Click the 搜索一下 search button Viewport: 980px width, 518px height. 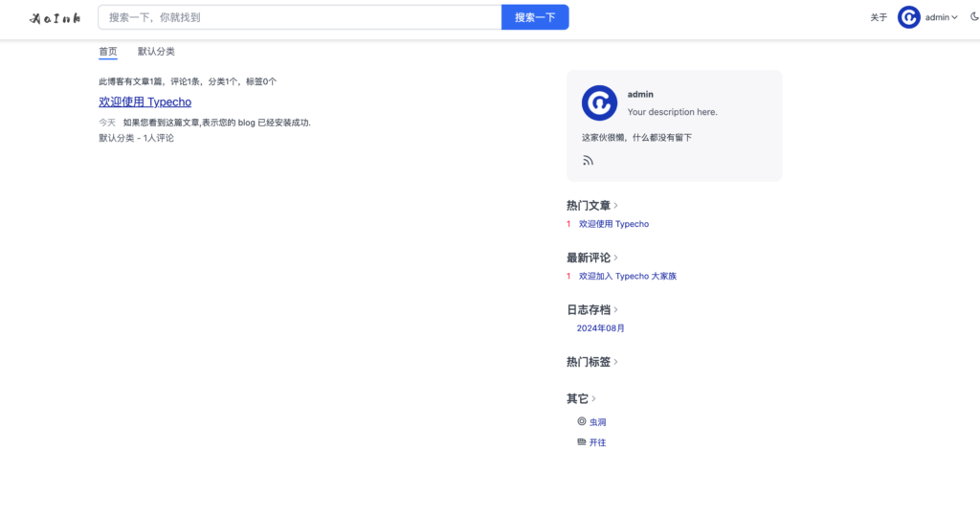click(x=535, y=17)
